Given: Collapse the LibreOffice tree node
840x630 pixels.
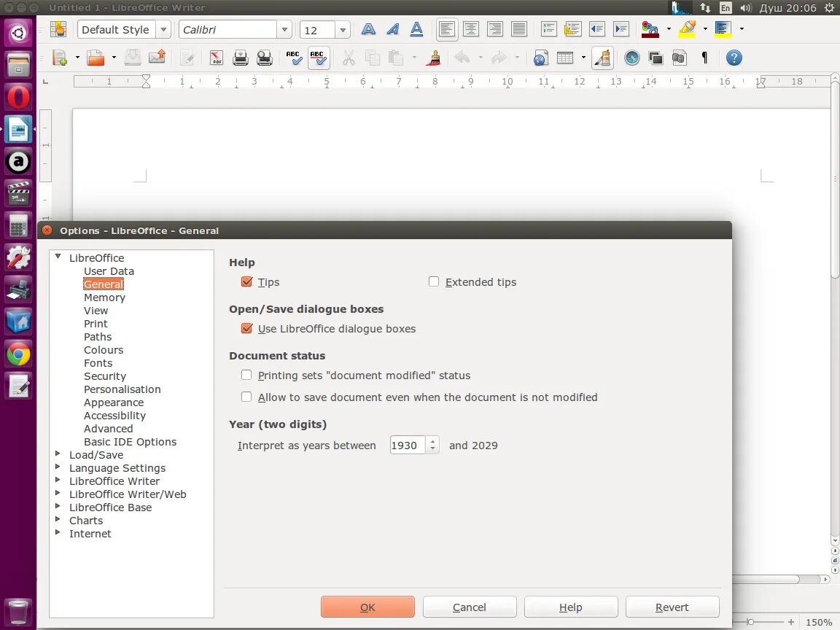Looking at the screenshot, I should (x=58, y=257).
